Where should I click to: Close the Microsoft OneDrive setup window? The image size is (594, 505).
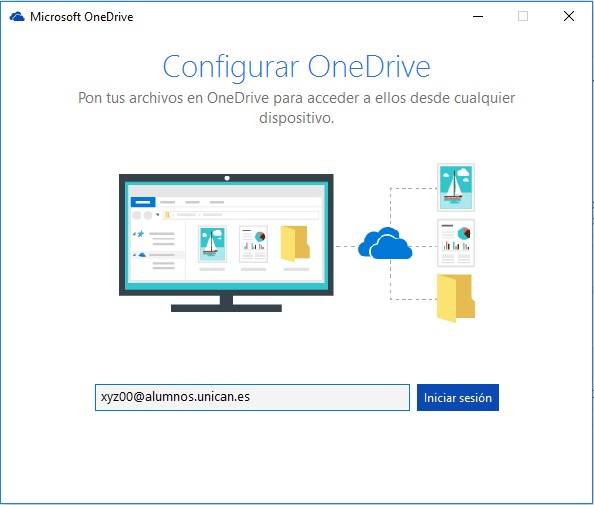(569, 16)
